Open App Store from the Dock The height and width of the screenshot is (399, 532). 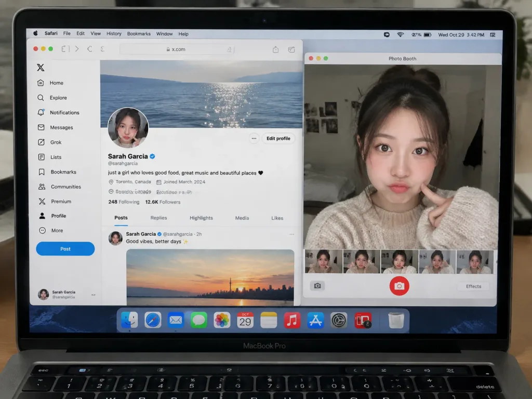(x=315, y=320)
